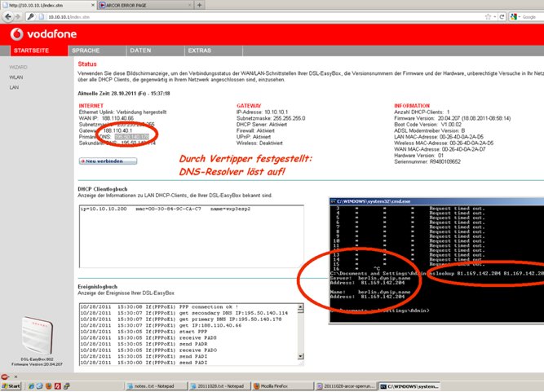Switch to notes.txt Notepad taskbar button

coord(156,386)
